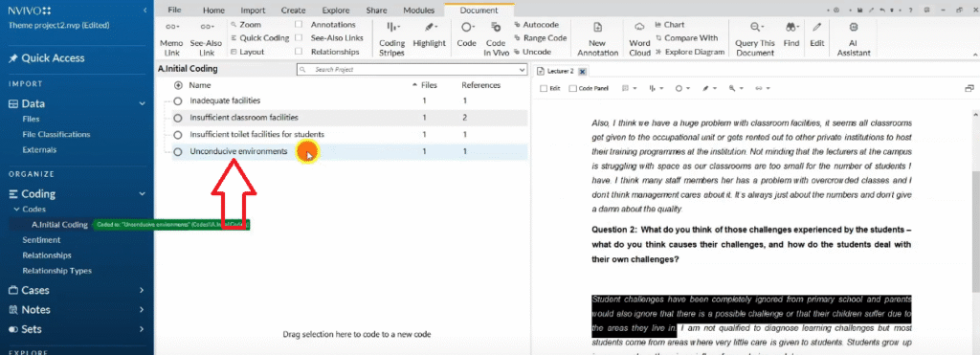Open Relationship Types
Screen dimensions: 980x355
click(x=56, y=271)
